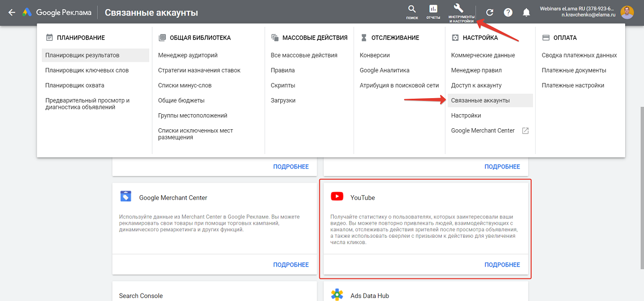644x301 pixels.
Task: Click the Отслеживание hourglass icon
Action: (363, 38)
